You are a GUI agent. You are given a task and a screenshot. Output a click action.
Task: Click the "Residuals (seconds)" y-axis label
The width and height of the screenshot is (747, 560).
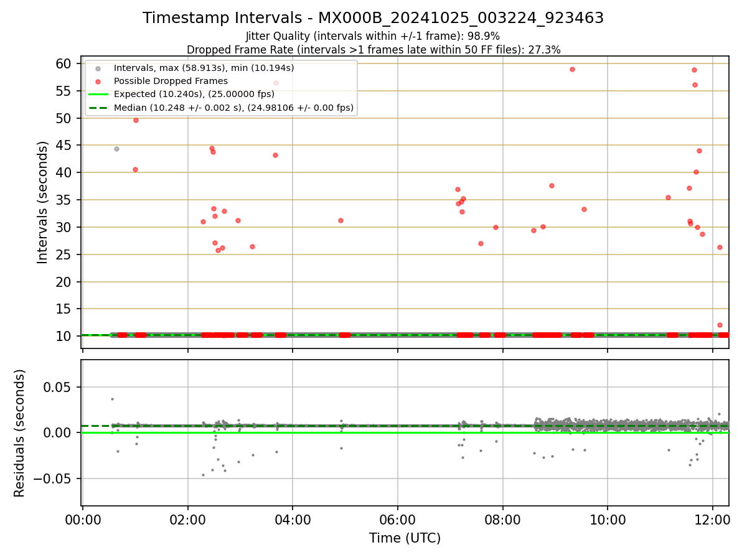pos(20,433)
